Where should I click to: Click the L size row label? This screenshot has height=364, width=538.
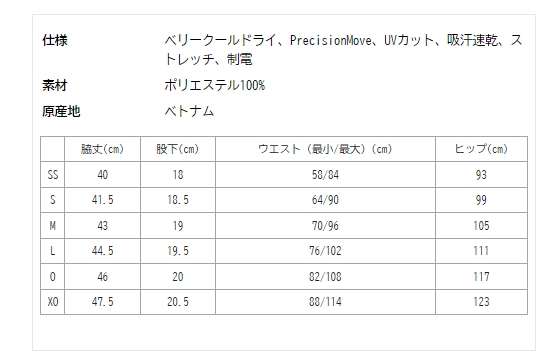(x=52, y=251)
